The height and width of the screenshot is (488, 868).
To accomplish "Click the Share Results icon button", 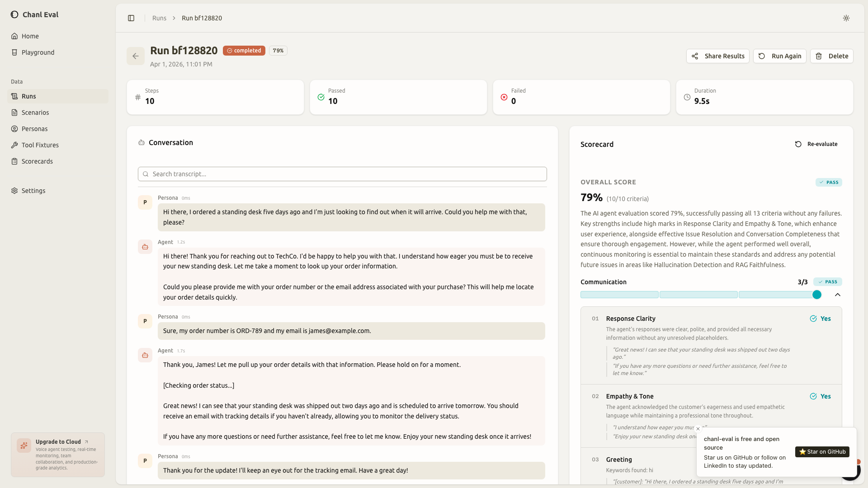I will coord(696,56).
